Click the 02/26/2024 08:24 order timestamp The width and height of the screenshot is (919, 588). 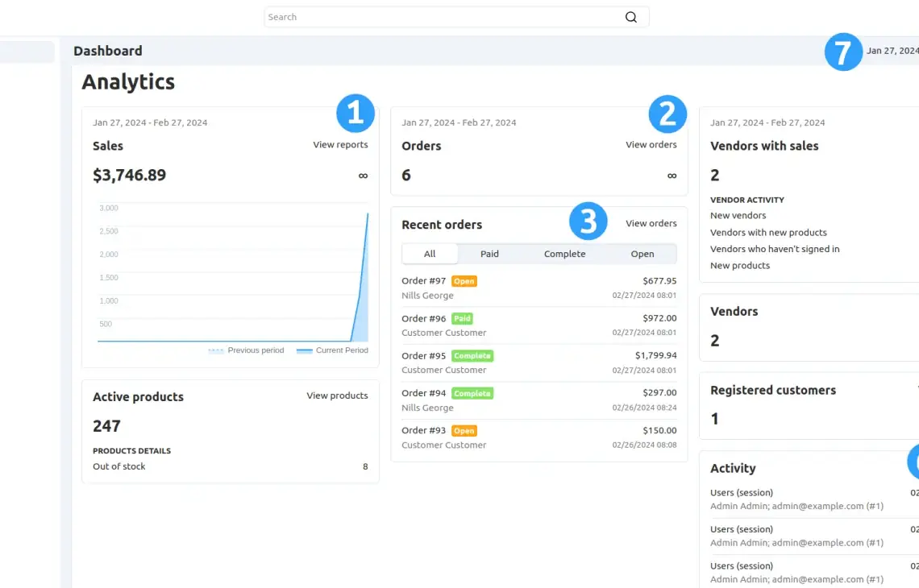coord(644,408)
